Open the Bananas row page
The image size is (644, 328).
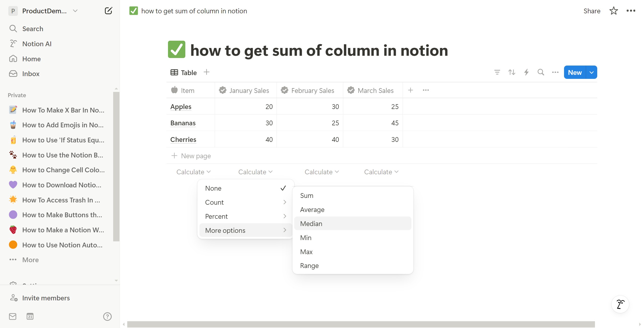183,123
